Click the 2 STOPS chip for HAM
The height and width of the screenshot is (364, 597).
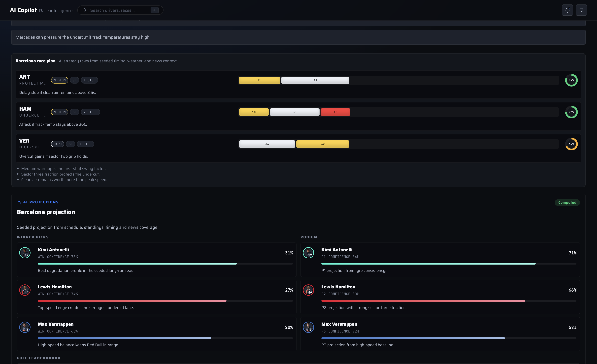pos(90,112)
